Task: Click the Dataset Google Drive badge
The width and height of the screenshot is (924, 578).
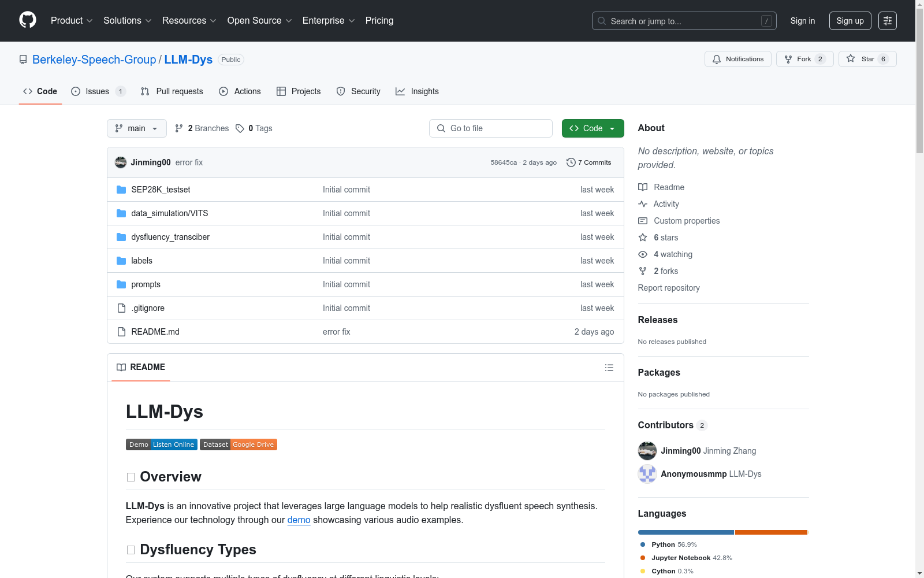Action: pos(239,444)
